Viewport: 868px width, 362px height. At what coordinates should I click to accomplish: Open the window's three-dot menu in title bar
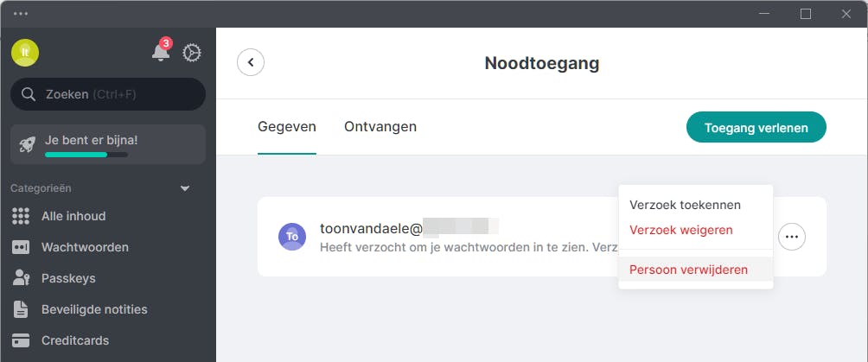click(x=21, y=13)
